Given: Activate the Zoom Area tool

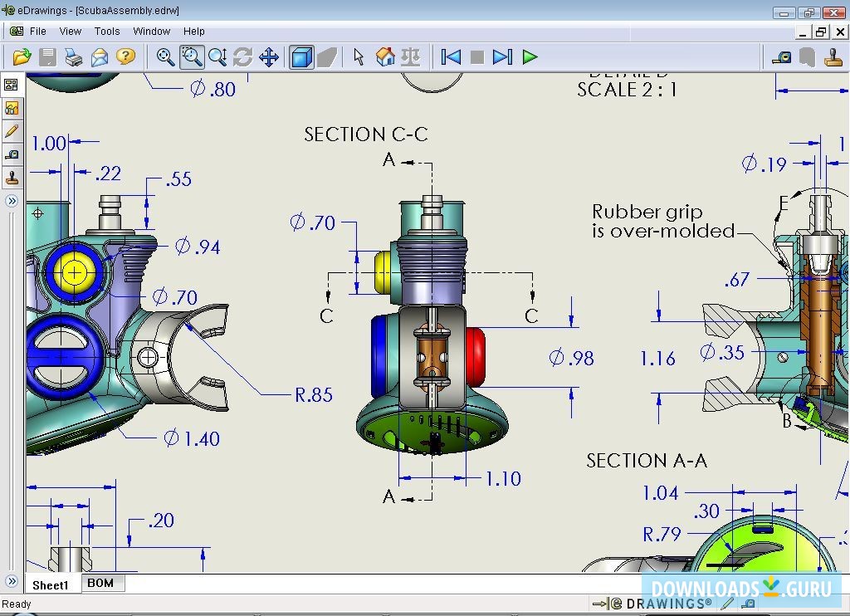Looking at the screenshot, I should tap(192, 57).
